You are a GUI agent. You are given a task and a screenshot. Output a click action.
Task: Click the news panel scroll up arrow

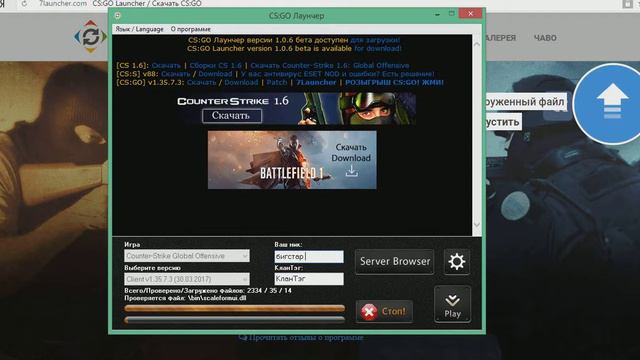[x=477, y=44]
